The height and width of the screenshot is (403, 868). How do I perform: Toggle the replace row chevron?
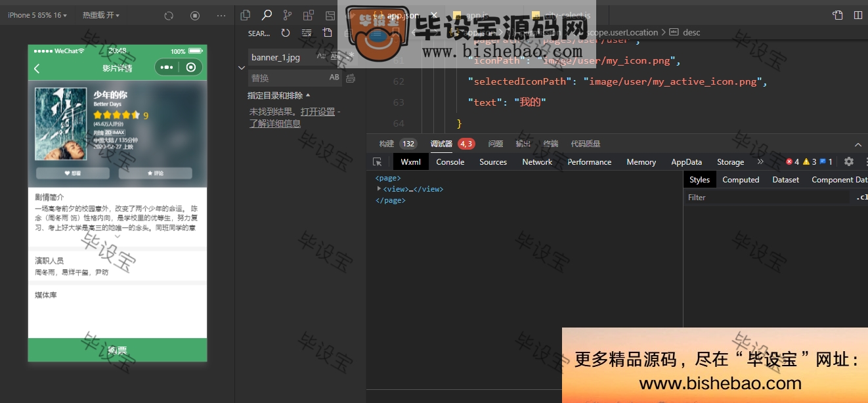tap(242, 68)
